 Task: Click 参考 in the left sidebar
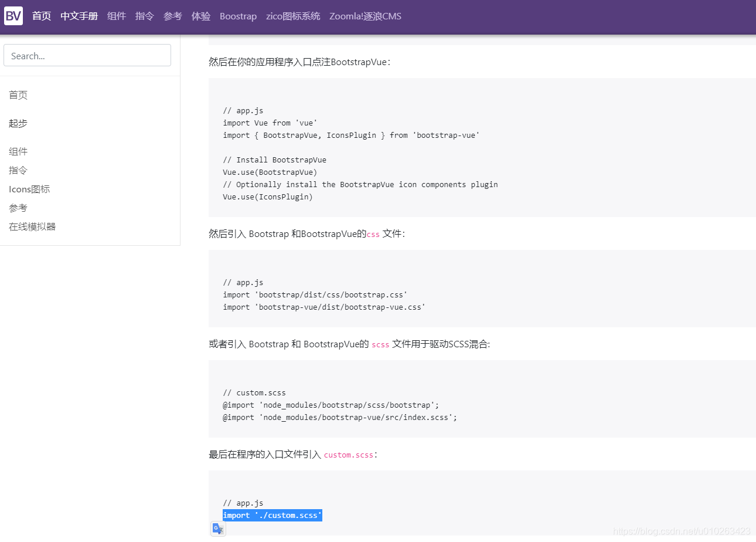click(x=18, y=208)
